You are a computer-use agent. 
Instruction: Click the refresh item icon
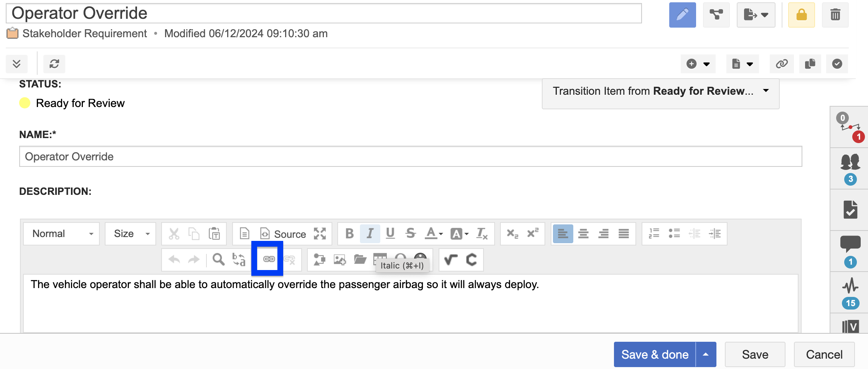click(x=54, y=64)
